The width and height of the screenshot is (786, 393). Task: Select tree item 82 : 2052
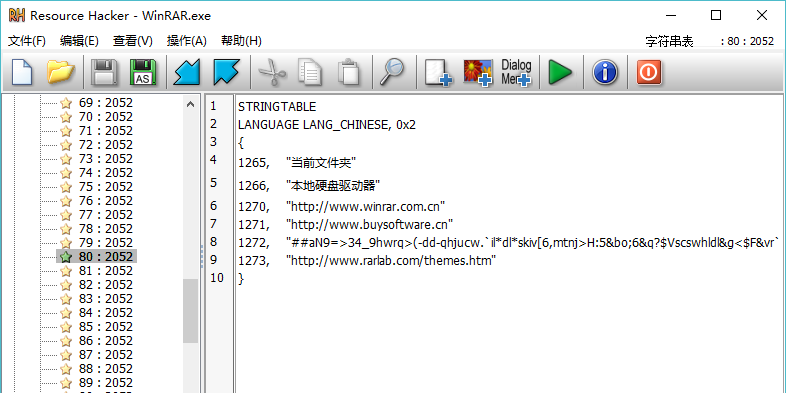click(106, 285)
